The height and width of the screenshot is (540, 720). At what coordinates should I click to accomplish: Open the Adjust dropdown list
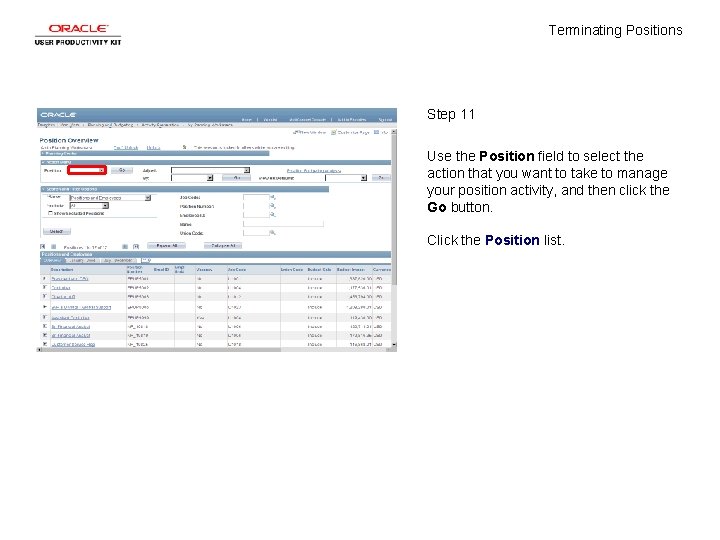(x=210, y=170)
